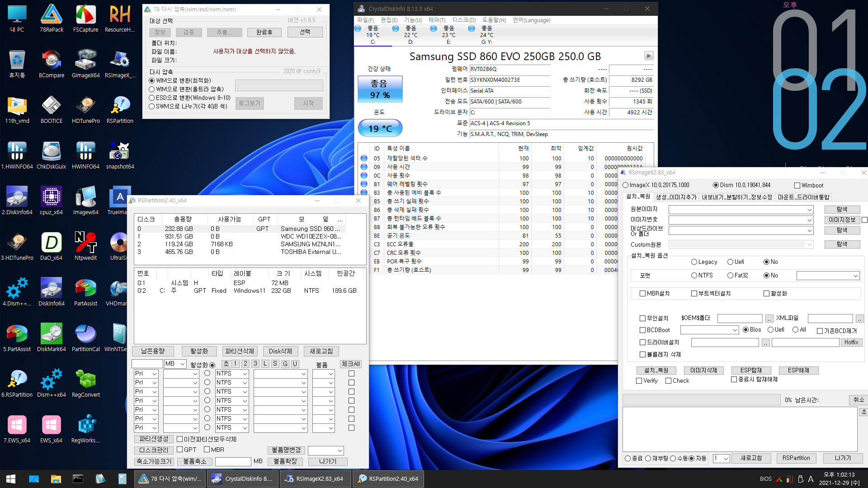This screenshot has width=868, height=488.
Task: Open the PartitionCal desktop icon
Action: (85, 338)
